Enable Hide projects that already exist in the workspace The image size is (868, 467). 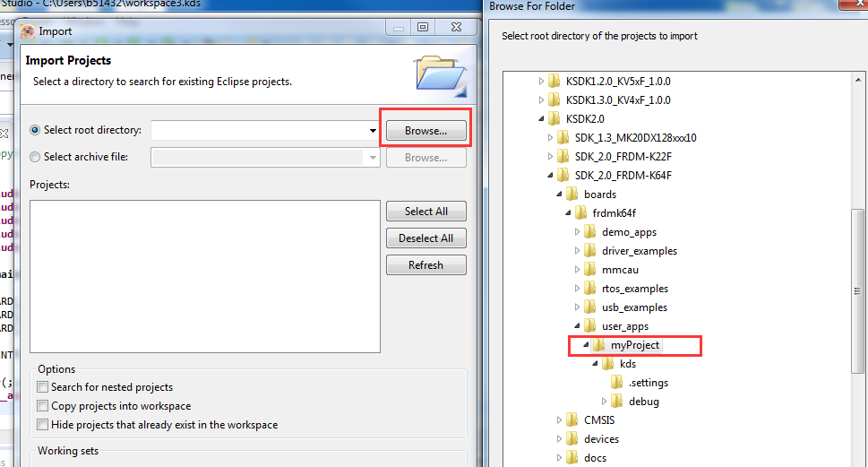43,424
